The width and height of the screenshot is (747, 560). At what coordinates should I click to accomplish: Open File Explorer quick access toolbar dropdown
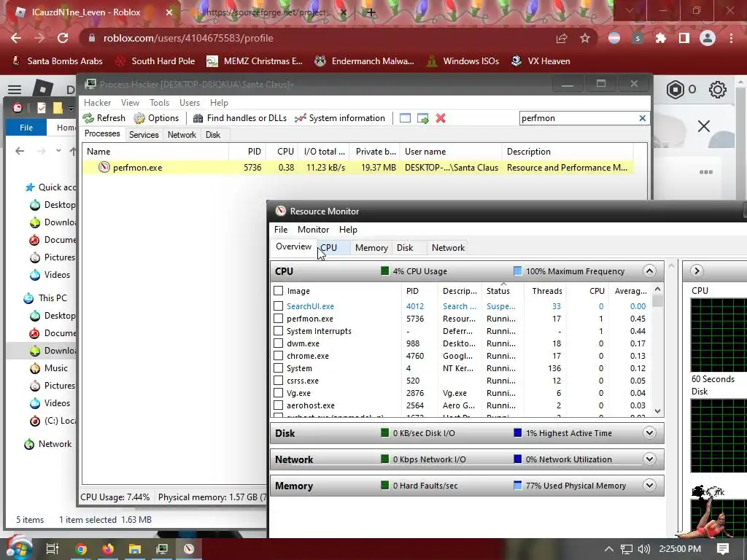coord(71,109)
